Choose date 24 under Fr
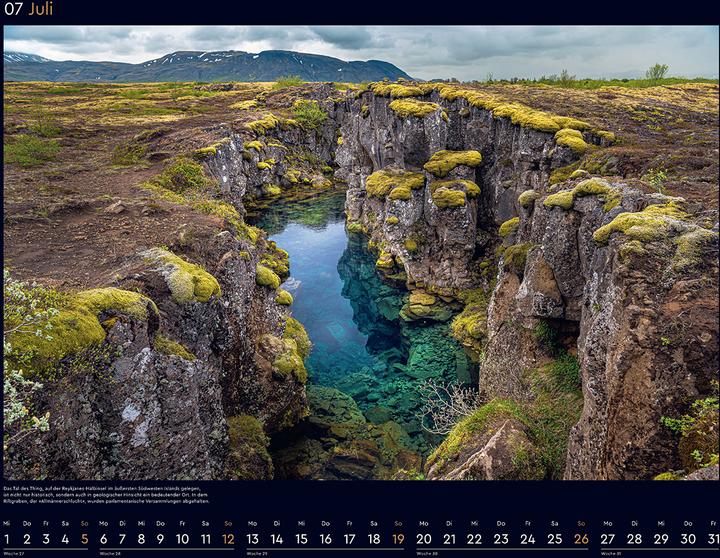Image resolution: width=720 pixels, height=558 pixels. [x=527, y=538]
